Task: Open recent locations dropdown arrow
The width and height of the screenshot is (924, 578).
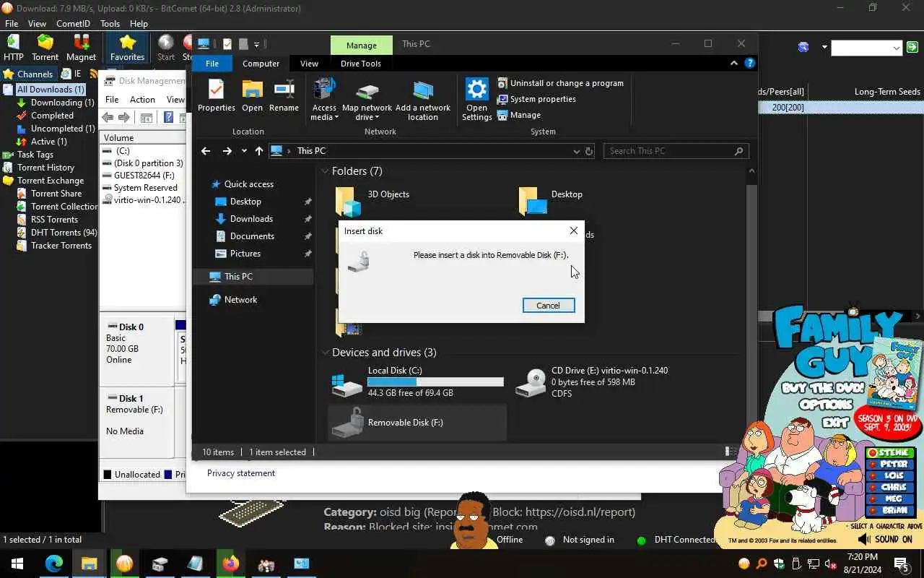Action: 244,151
